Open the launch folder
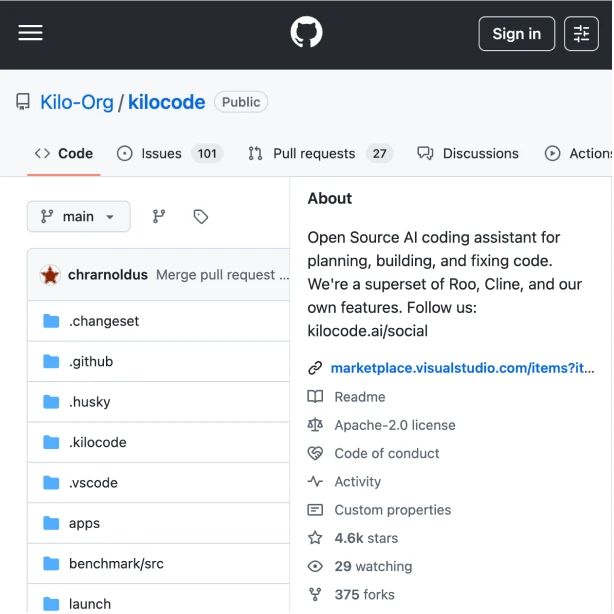Image resolution: width=614 pixels, height=614 pixels. tap(90, 604)
